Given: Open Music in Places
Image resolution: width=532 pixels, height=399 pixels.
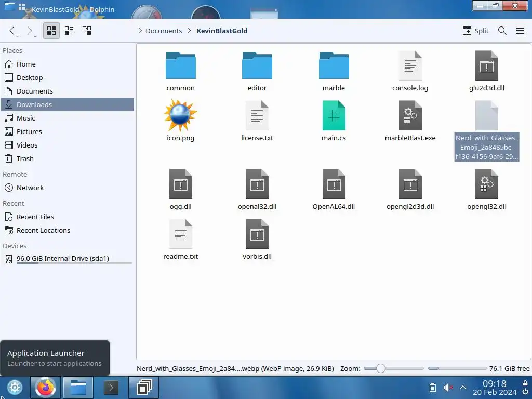Looking at the screenshot, I should [68, 118].
